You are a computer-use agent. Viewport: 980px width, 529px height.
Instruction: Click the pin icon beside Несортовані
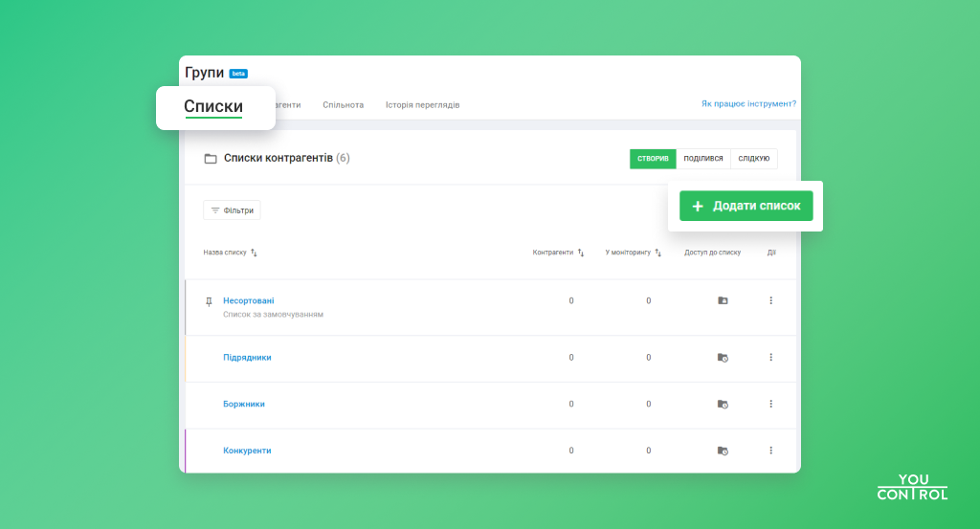[210, 301]
